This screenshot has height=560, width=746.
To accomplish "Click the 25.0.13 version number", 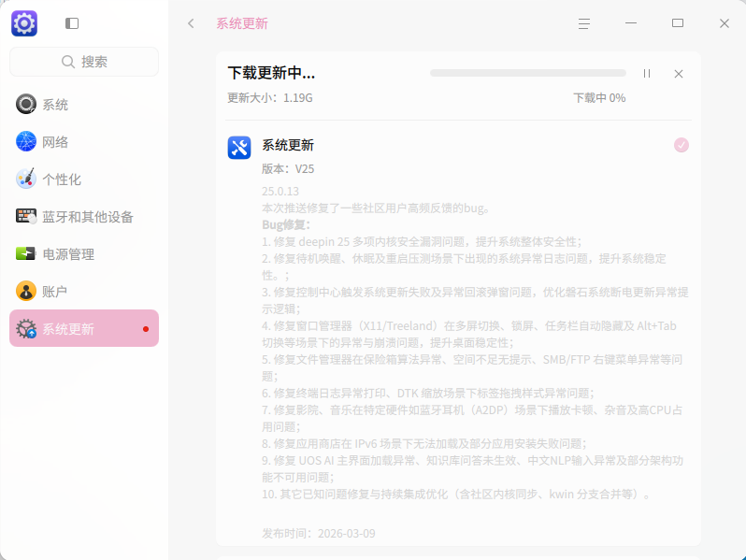I will (x=280, y=192).
